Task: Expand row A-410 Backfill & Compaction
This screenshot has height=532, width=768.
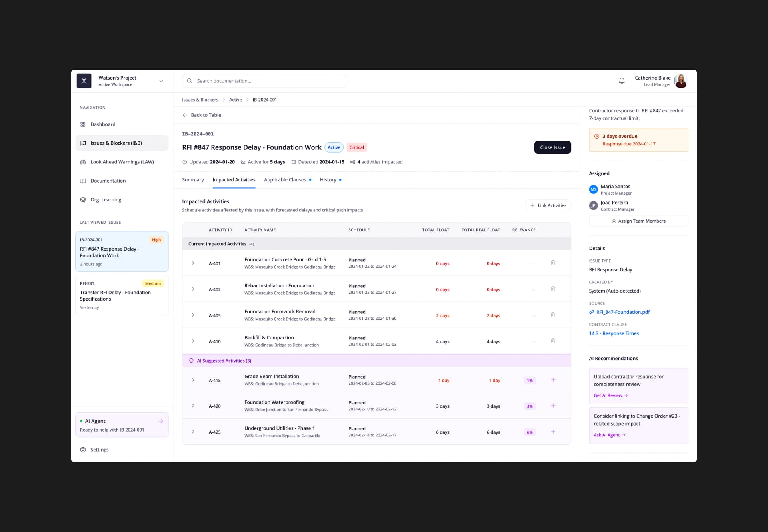Action: click(x=193, y=341)
